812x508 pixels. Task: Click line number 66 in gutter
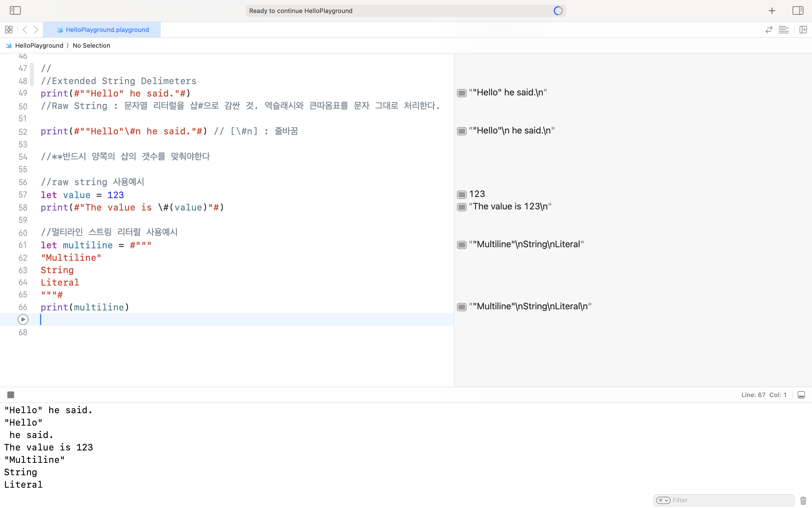(23, 307)
